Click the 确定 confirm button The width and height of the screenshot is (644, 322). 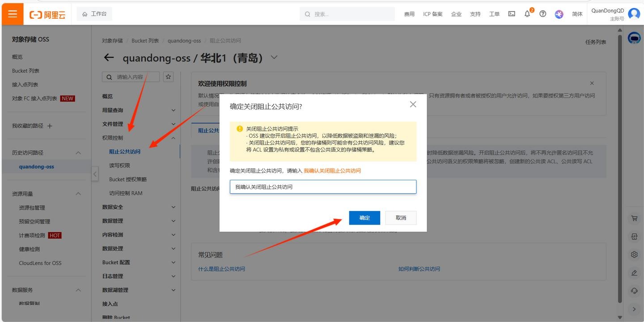pos(364,218)
